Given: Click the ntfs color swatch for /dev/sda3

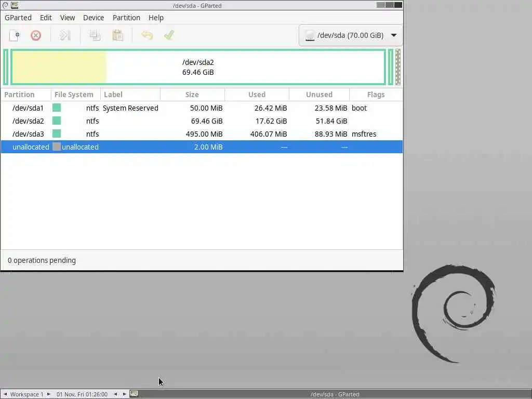Looking at the screenshot, I should (57, 134).
